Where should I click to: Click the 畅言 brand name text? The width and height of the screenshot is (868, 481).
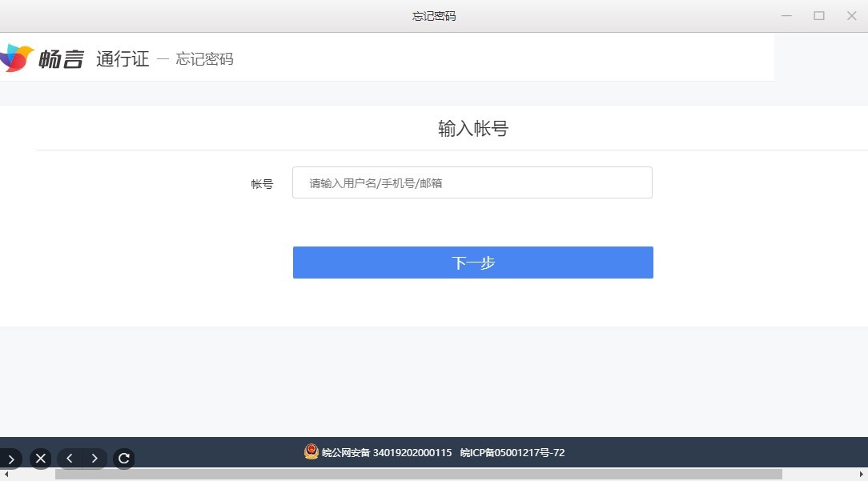coord(61,58)
